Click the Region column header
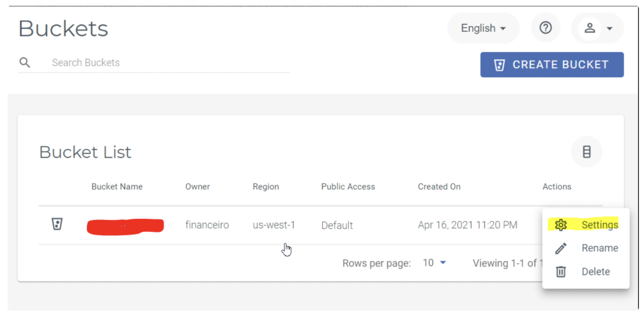This screenshot has height=317, width=644. 266,187
